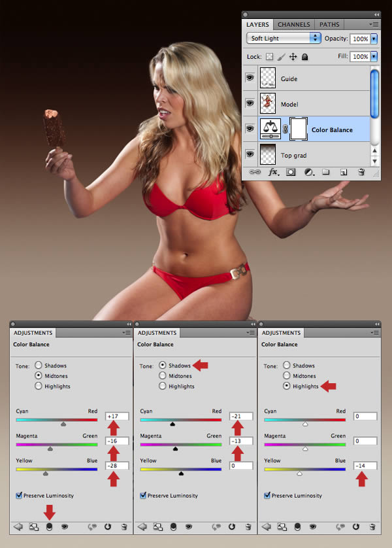Select the Color Balance layer mask thumbnail

(x=299, y=129)
